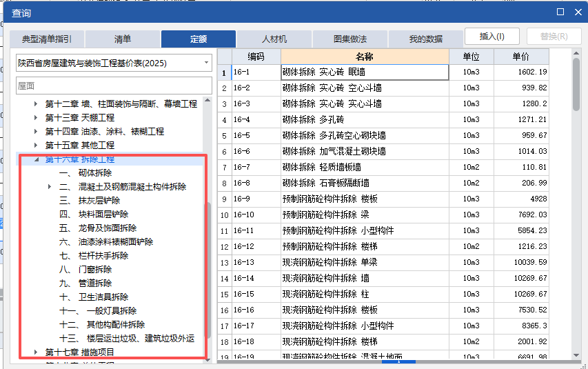Select 十一、一般灯具拆除 tree item

pos(98,311)
